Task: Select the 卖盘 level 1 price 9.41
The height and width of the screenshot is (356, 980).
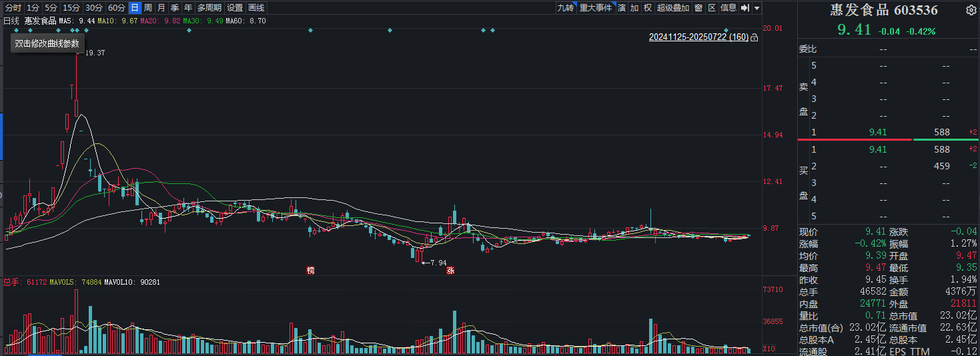Action: pyautogui.click(x=877, y=133)
